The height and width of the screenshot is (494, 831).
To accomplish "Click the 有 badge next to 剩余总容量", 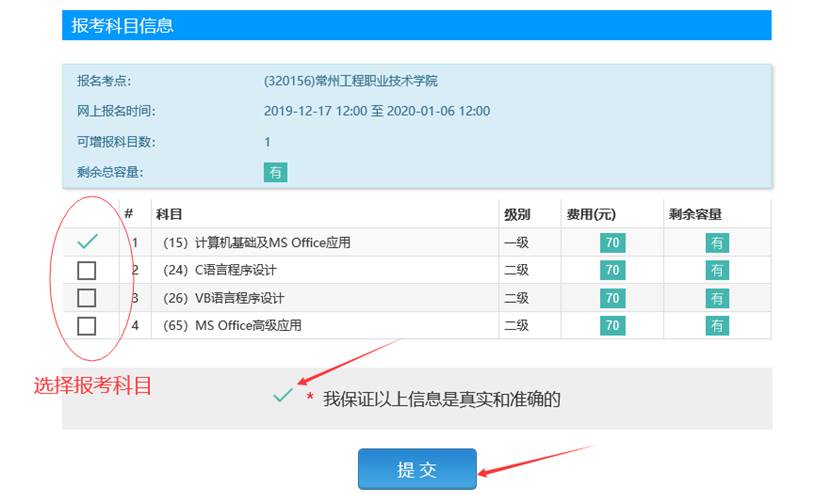I will (x=276, y=172).
